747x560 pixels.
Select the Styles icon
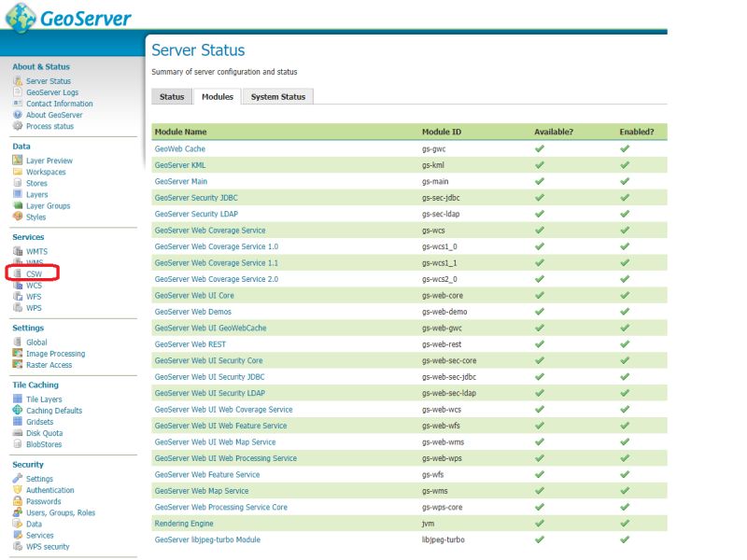tap(17, 217)
